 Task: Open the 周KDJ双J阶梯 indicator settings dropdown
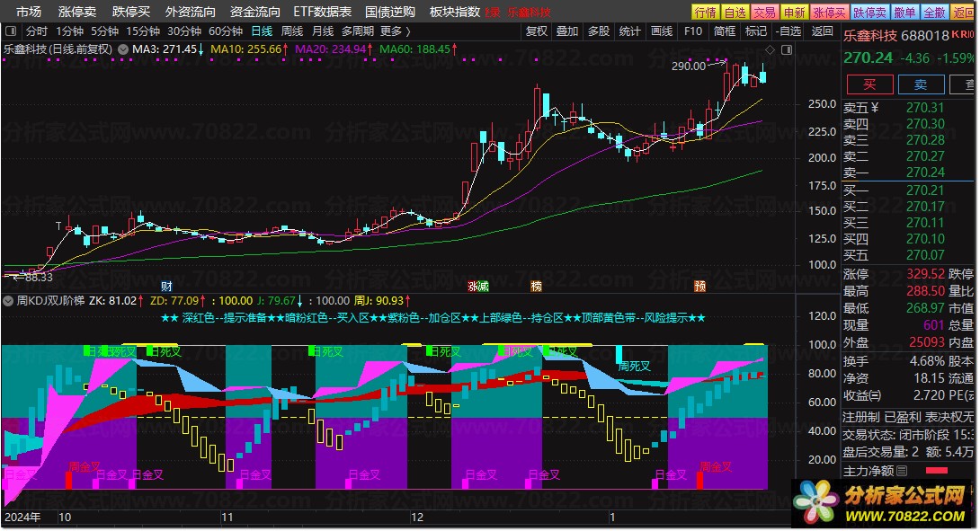tap(8, 301)
